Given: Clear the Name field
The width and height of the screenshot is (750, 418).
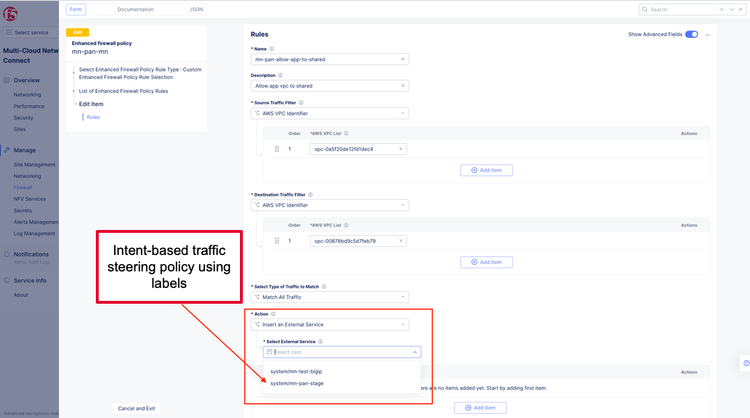Looking at the screenshot, I should coord(403,59).
